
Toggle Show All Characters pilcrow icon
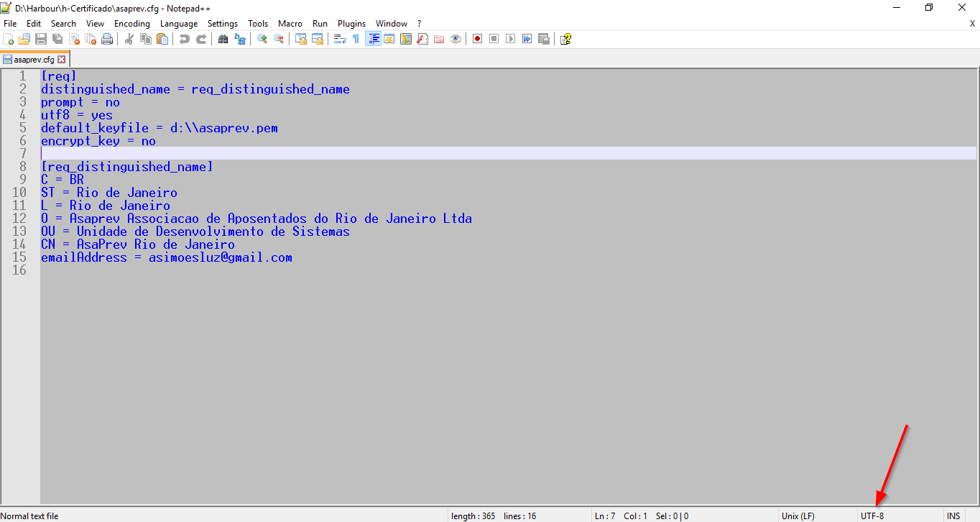pos(356,39)
